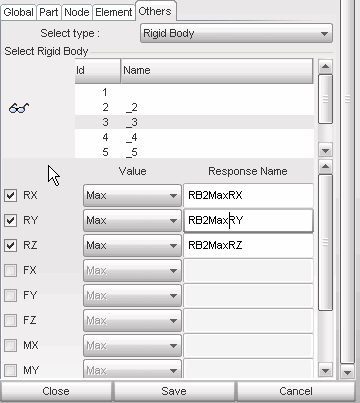Open the RX value Max dropdown
The height and width of the screenshot is (403, 360).
pyautogui.click(x=132, y=195)
